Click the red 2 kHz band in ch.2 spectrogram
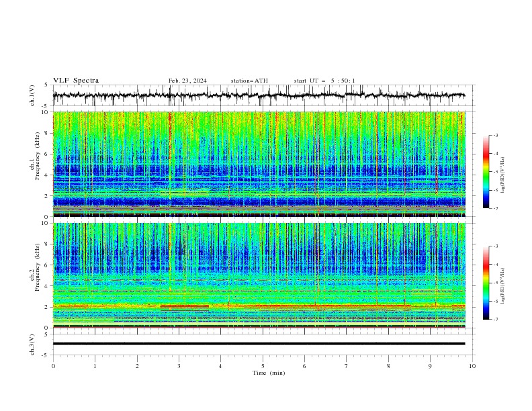The image size is (532, 411). point(259,306)
